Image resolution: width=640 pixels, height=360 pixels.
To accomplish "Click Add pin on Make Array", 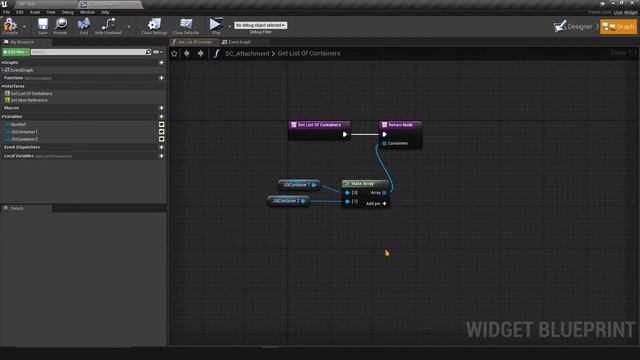I will [x=376, y=204].
